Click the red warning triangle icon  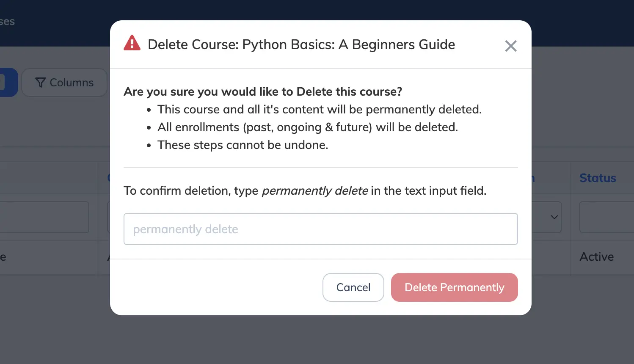[132, 43]
